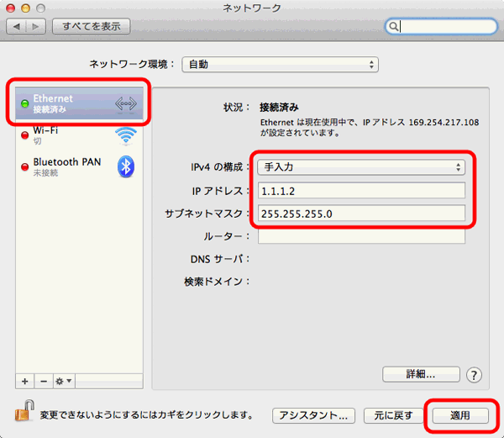Go back with the left arrow button
This screenshot has height=438, width=504.
[17, 27]
